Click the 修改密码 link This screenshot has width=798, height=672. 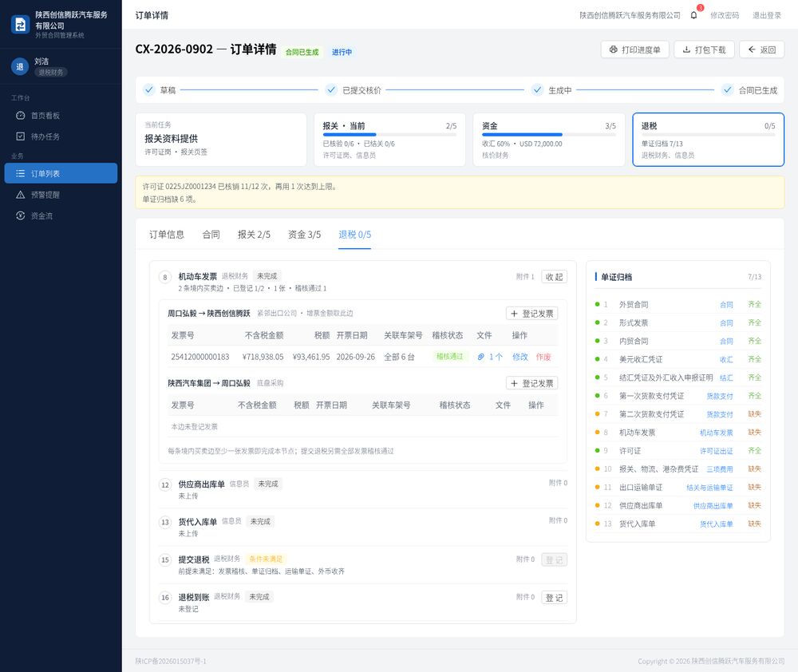725,15
